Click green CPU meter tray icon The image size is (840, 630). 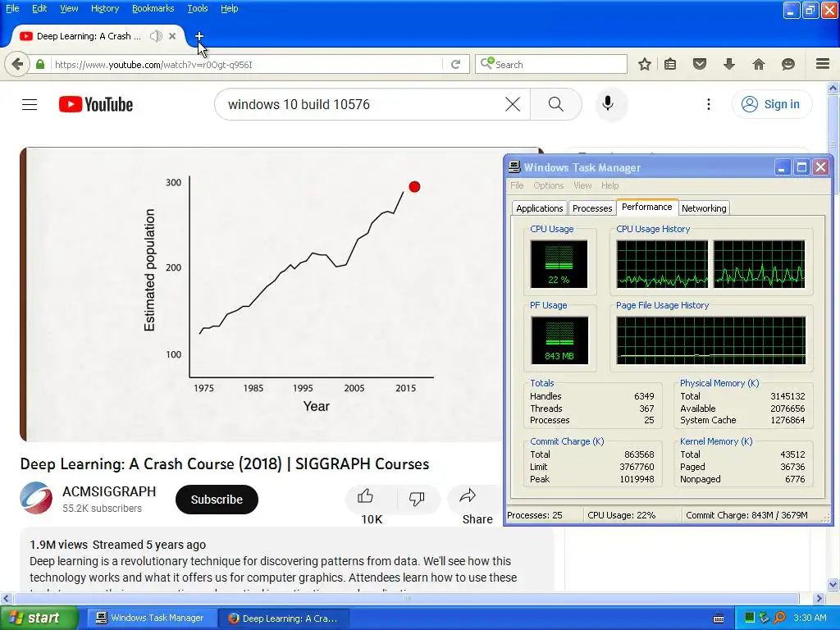750,618
